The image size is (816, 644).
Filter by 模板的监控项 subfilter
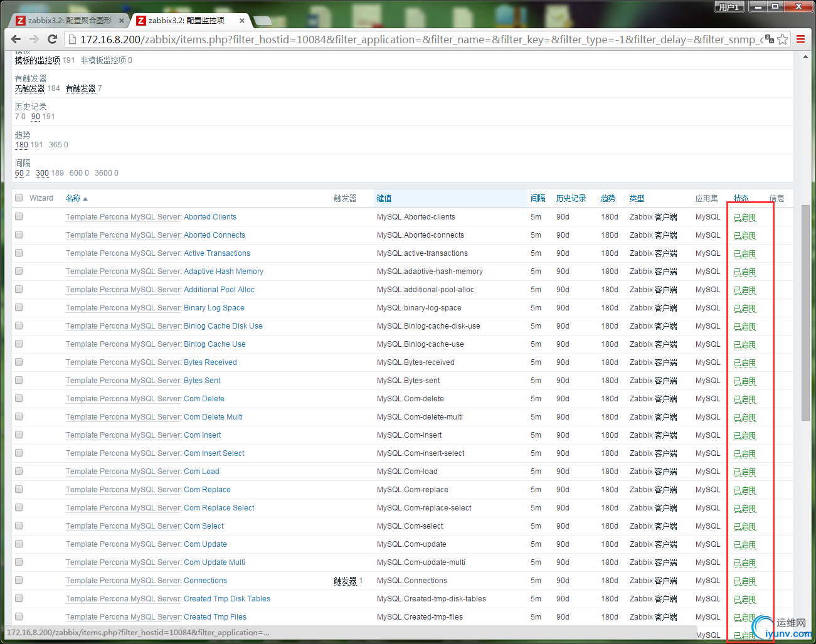(38, 60)
